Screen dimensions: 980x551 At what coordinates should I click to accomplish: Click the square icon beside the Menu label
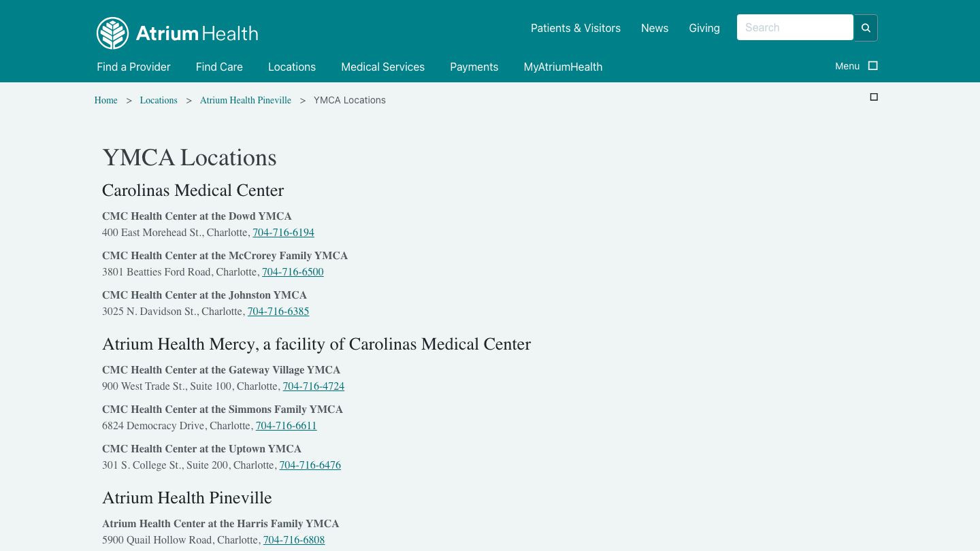[872, 65]
